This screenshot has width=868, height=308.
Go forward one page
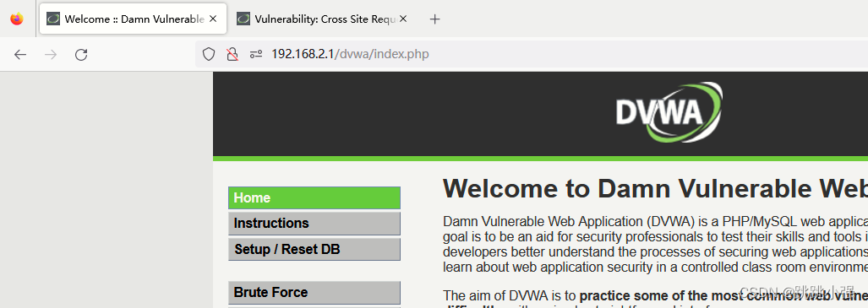pos(51,54)
